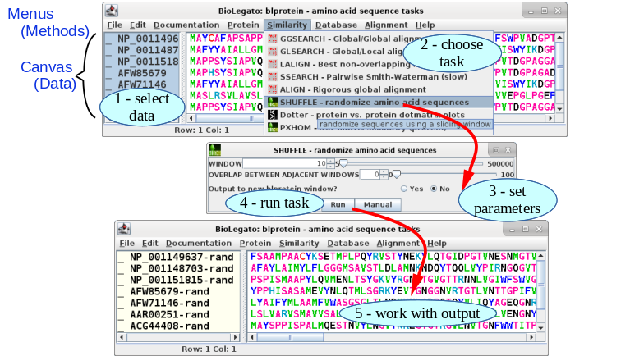Image resolution: width=644 pixels, height=356 pixels.
Task: Expand the Alignment menu in output window
Action: (398, 243)
